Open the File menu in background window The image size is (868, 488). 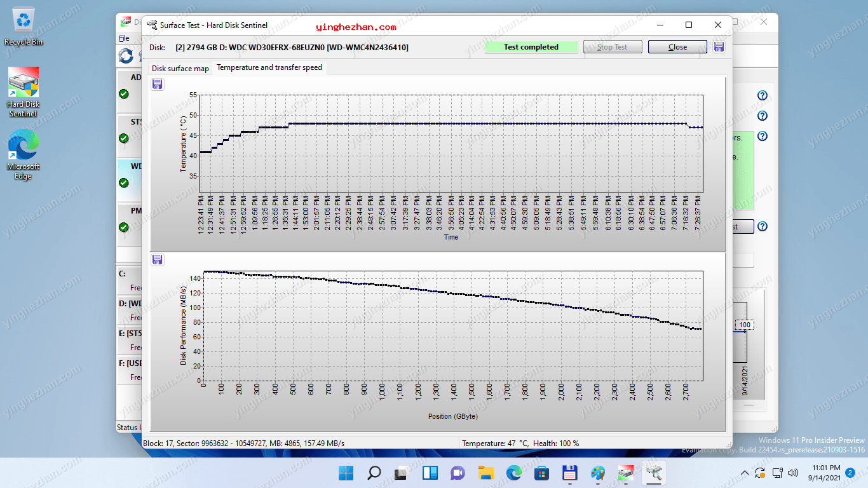pos(124,39)
